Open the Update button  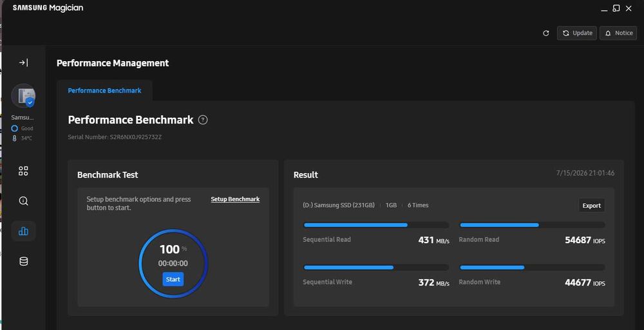[577, 33]
